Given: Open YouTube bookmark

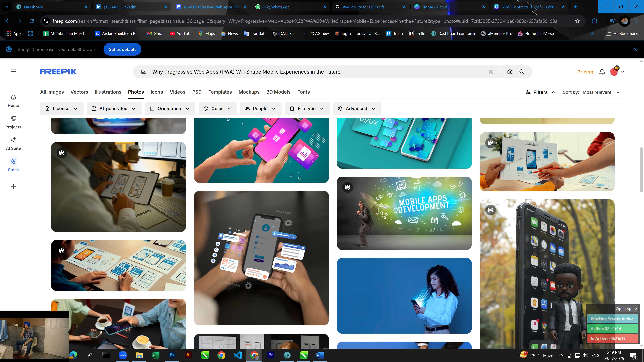Looking at the screenshot, I should [x=181, y=34].
